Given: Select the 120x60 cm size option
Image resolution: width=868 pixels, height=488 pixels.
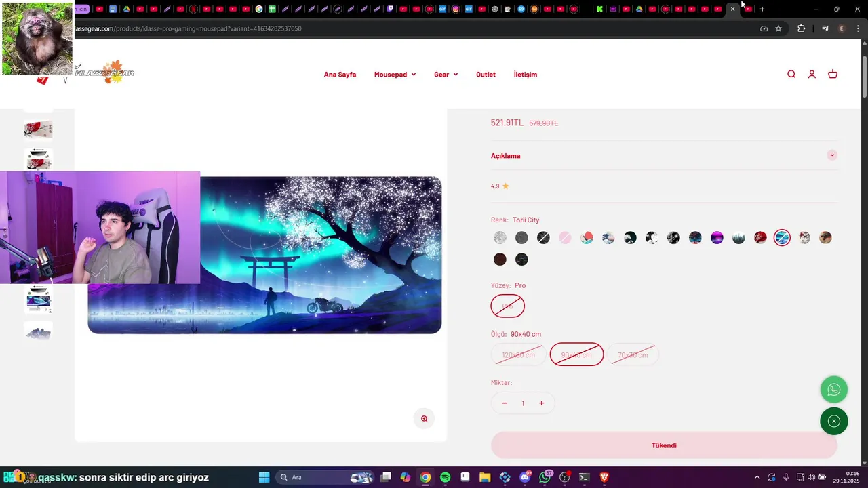Looking at the screenshot, I should pyautogui.click(x=519, y=354).
